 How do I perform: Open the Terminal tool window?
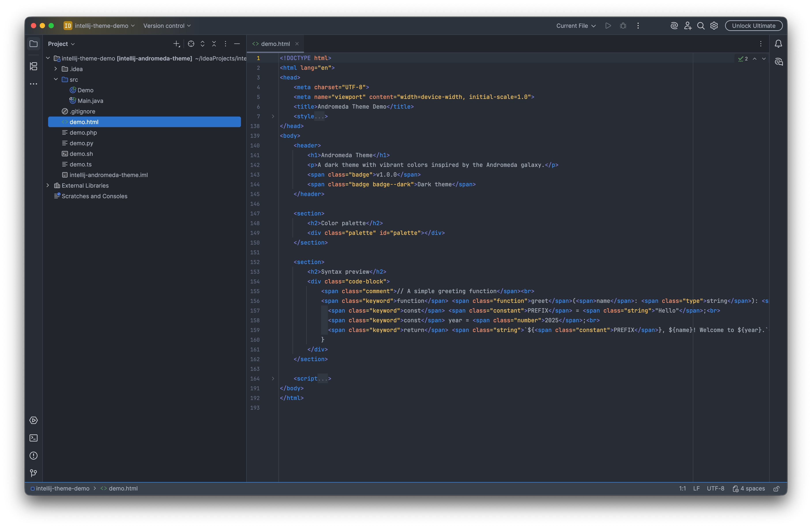(x=34, y=438)
